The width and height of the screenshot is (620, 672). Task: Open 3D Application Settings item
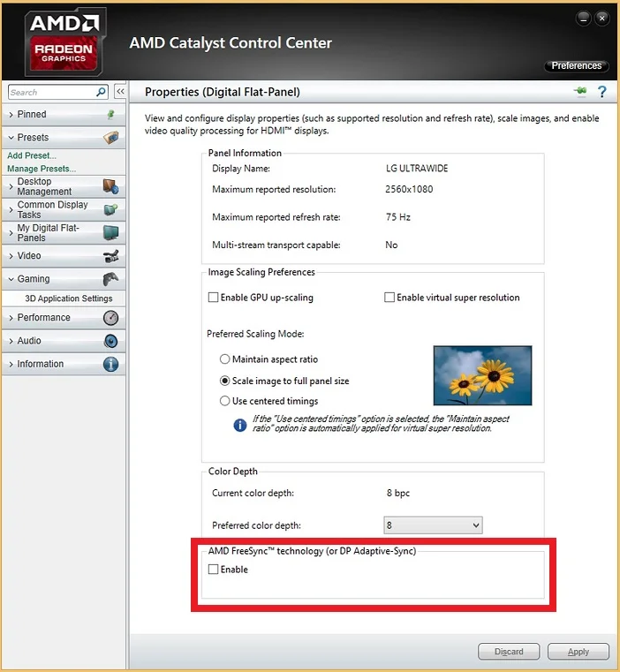click(69, 298)
